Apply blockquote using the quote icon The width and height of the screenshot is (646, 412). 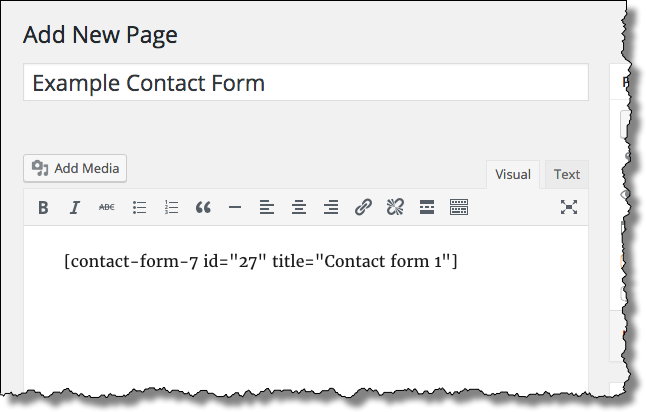[203, 207]
